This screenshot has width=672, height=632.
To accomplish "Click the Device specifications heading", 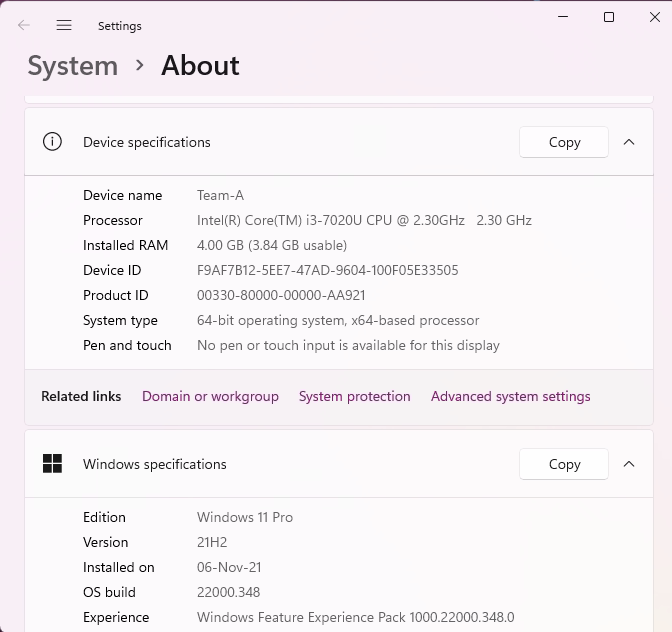I will pyautogui.click(x=147, y=142).
